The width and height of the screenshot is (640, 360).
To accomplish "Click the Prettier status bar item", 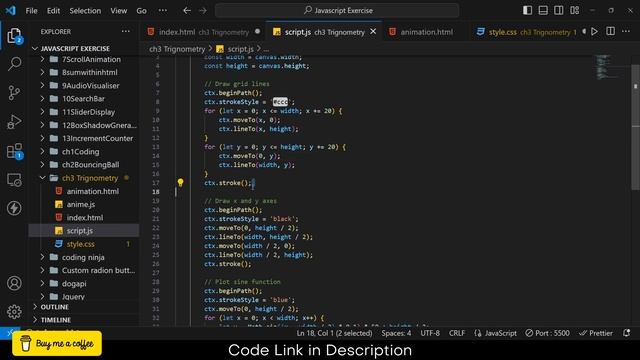I will coord(596,333).
